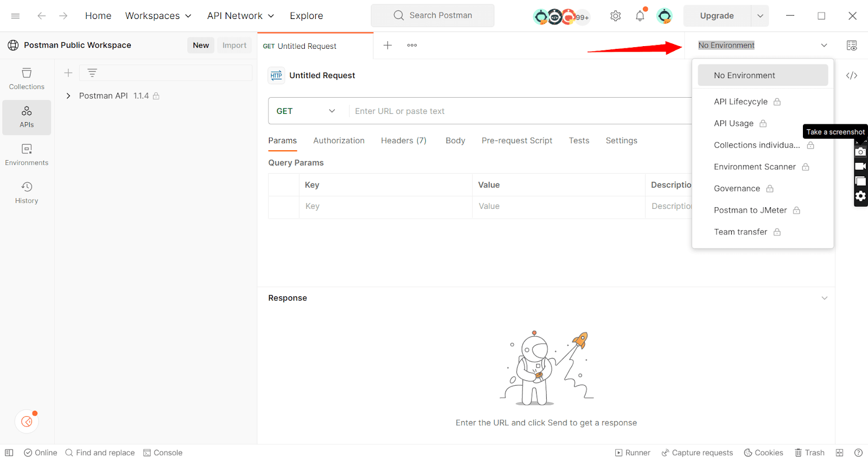The image size is (868, 459).
Task: Open the two-pane view icon in status bar
Action: click(x=840, y=452)
